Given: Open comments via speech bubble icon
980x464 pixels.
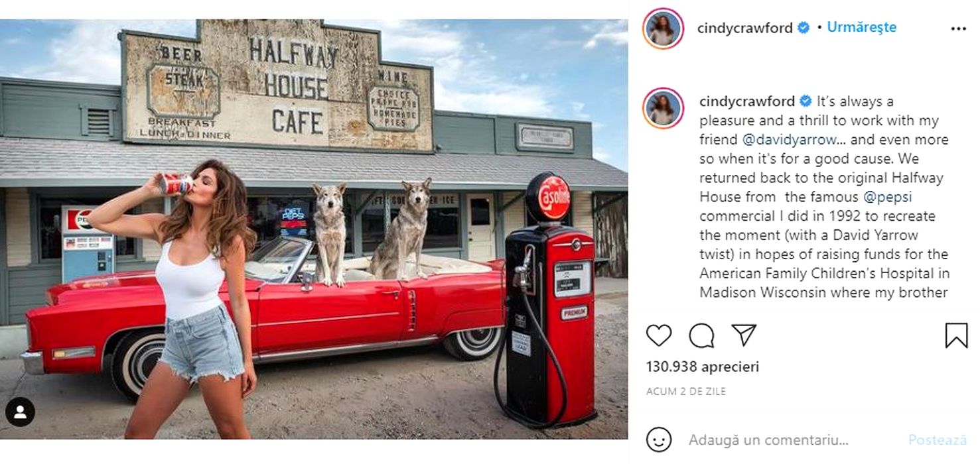Looking at the screenshot, I should 701,335.
